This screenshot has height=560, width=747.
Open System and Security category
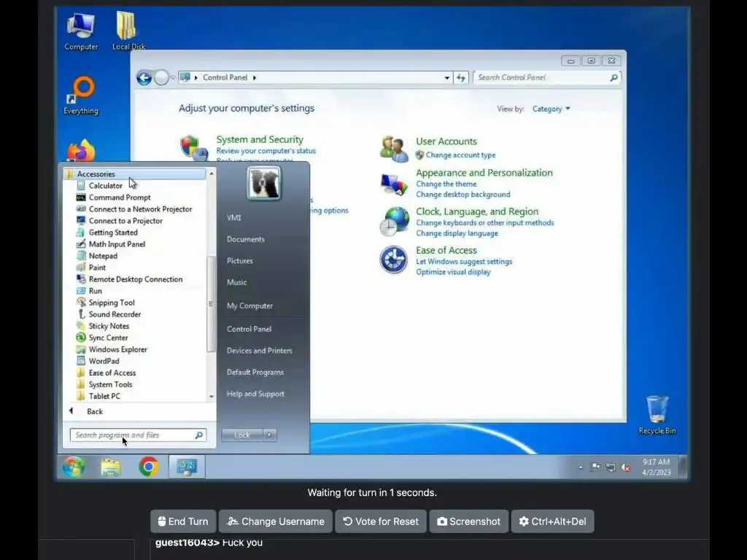coord(260,139)
